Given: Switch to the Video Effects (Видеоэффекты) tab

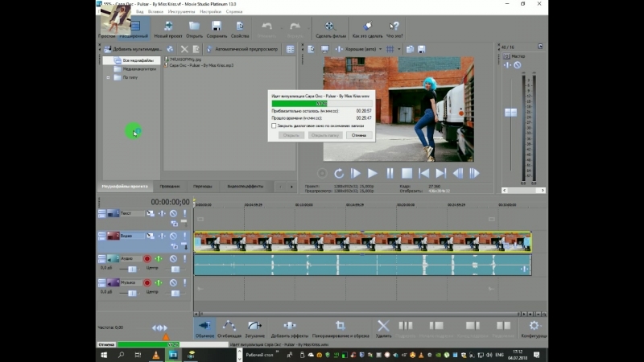Looking at the screenshot, I should point(245,186).
